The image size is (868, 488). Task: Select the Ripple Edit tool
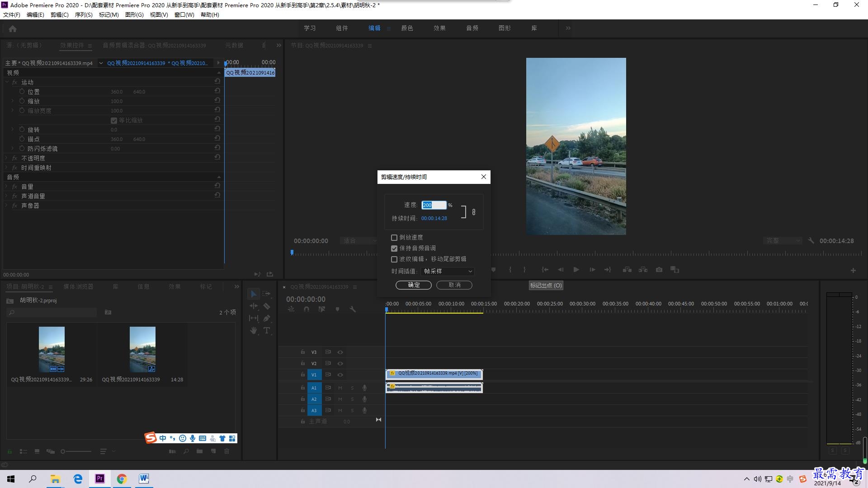click(x=254, y=306)
